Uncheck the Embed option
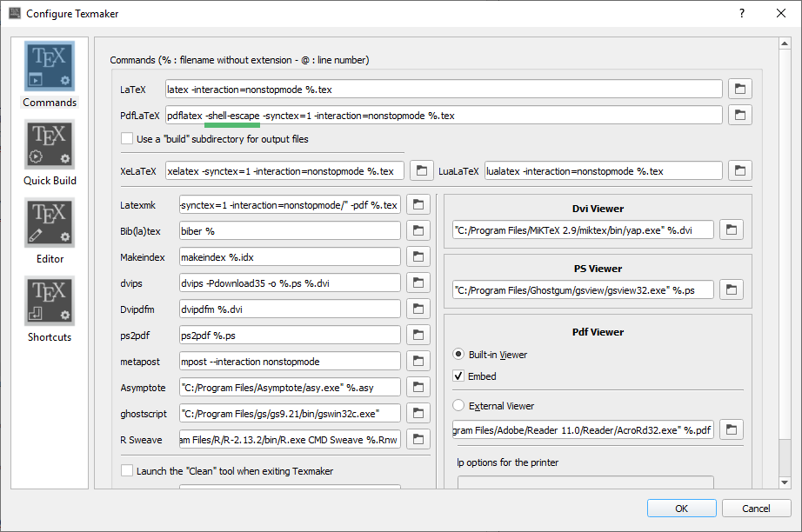 tap(459, 376)
